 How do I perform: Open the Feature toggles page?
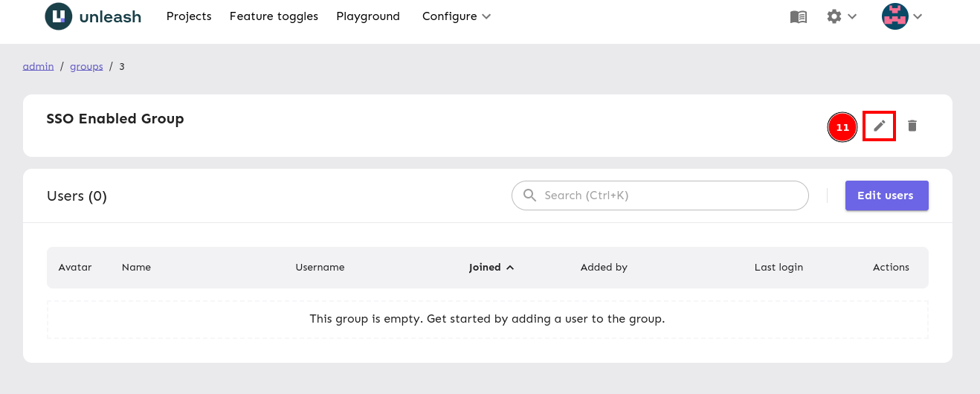click(274, 16)
